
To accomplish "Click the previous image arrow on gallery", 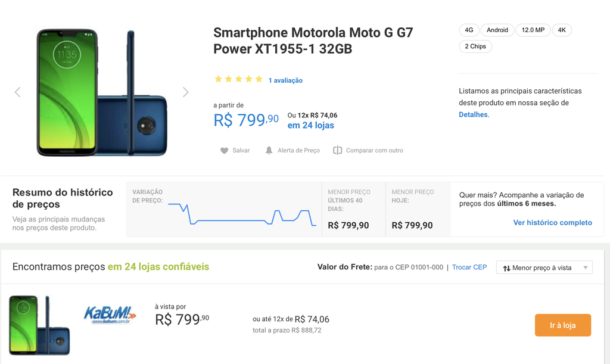I will [17, 92].
